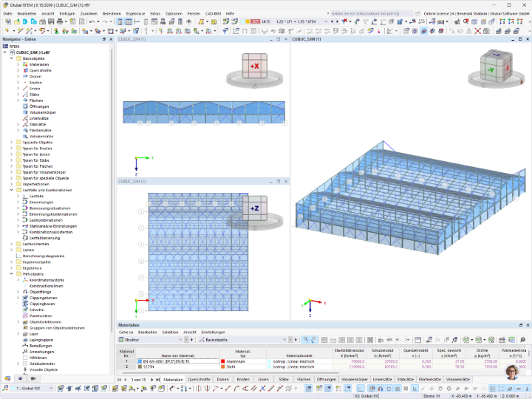Toggle the tables panel display button

pyautogui.click(x=129, y=21)
